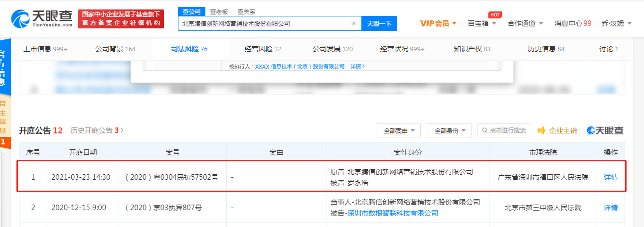Click the megaphone icon beside 企业主说

pos(541,130)
